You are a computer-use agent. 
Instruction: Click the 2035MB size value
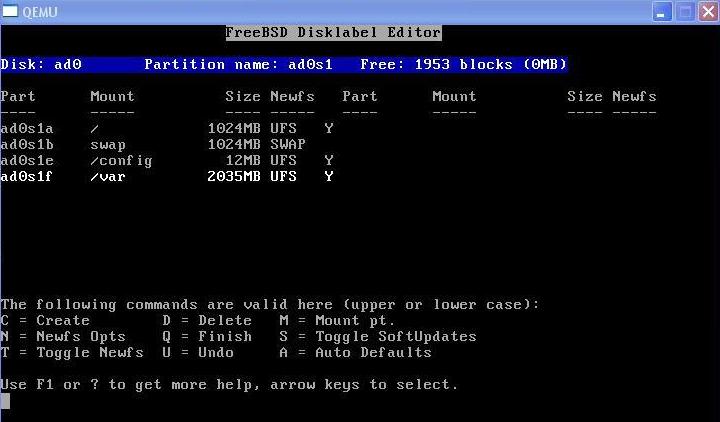234,176
